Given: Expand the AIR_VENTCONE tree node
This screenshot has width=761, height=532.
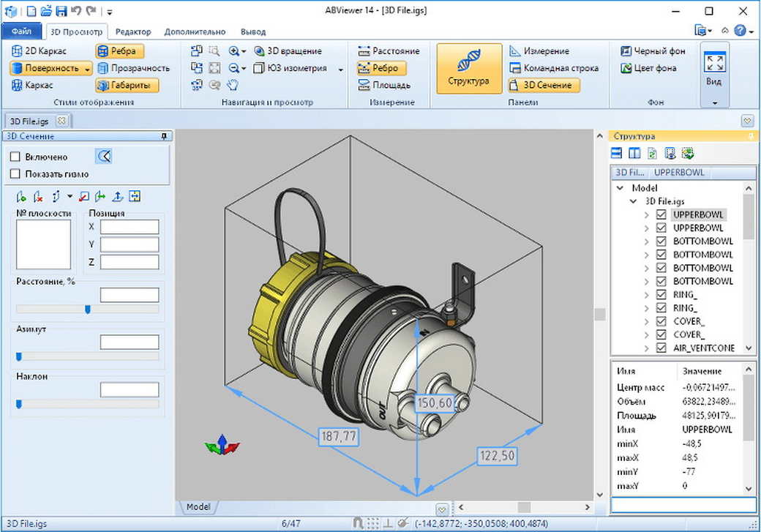Looking at the screenshot, I should point(646,348).
